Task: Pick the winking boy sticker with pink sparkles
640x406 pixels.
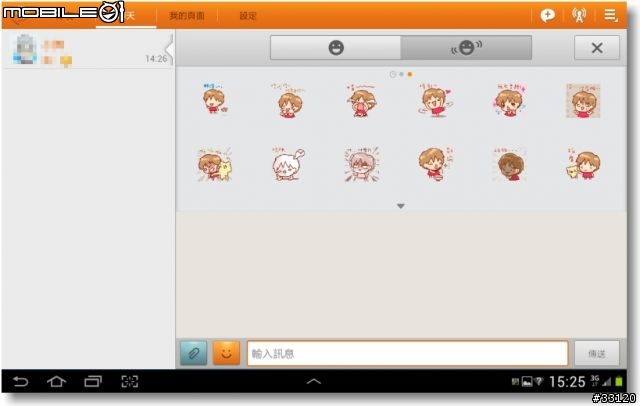Action: (x=509, y=100)
